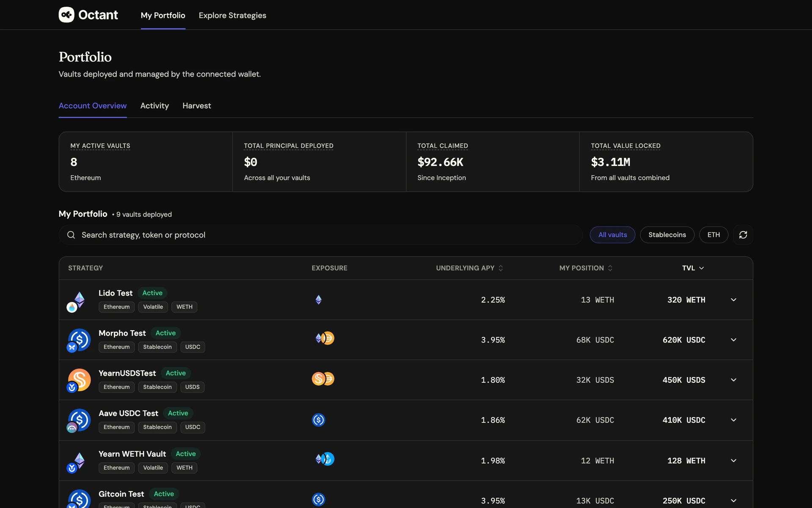
Task: Click the Volatile tag on Lido Test
Action: [x=153, y=307]
